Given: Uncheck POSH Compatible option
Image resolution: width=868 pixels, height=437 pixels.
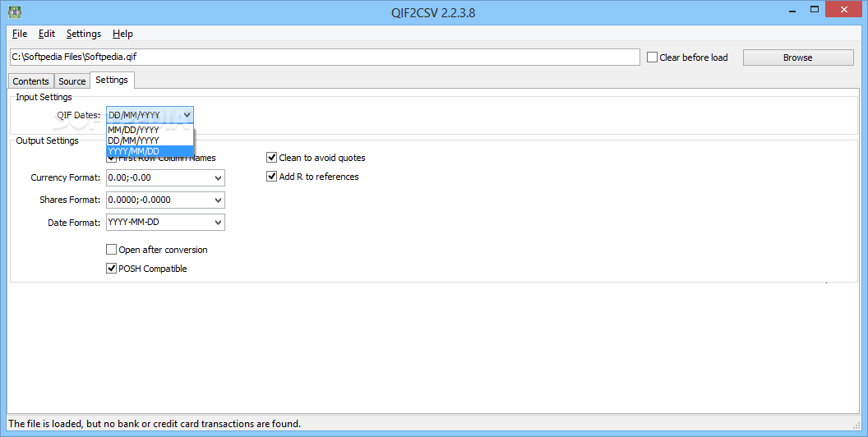Looking at the screenshot, I should [111, 269].
